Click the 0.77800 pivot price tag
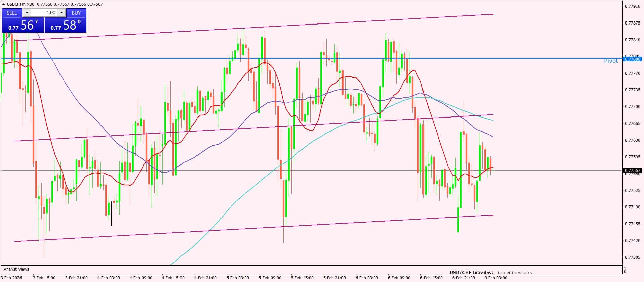Viewport: 644px width, 282px height. 632,59
